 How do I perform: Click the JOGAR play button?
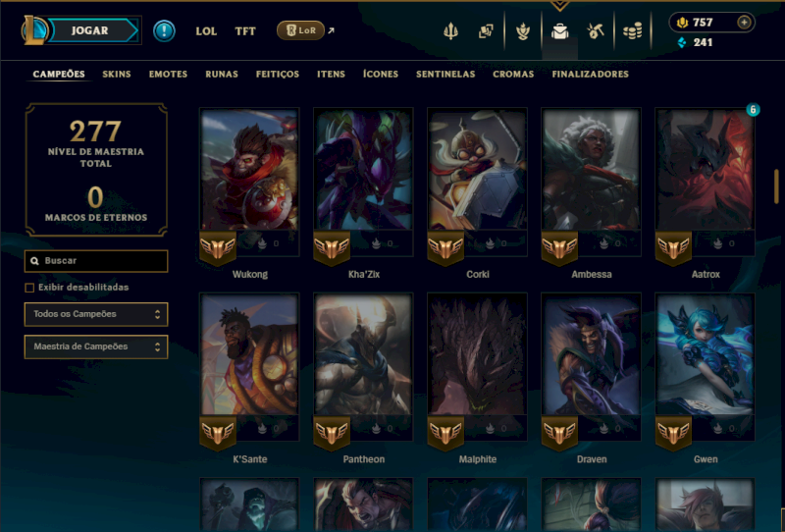[90, 30]
